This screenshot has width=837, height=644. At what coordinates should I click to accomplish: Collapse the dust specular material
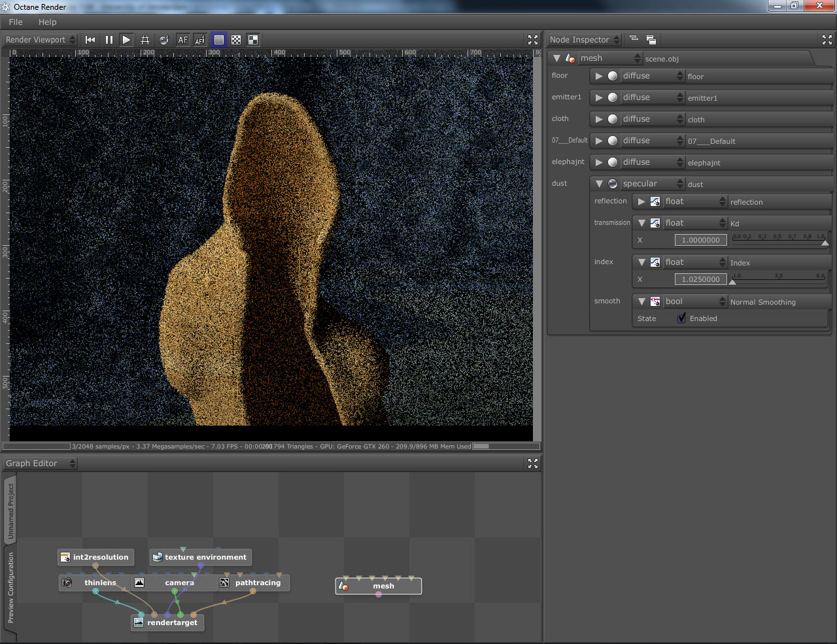click(x=598, y=184)
